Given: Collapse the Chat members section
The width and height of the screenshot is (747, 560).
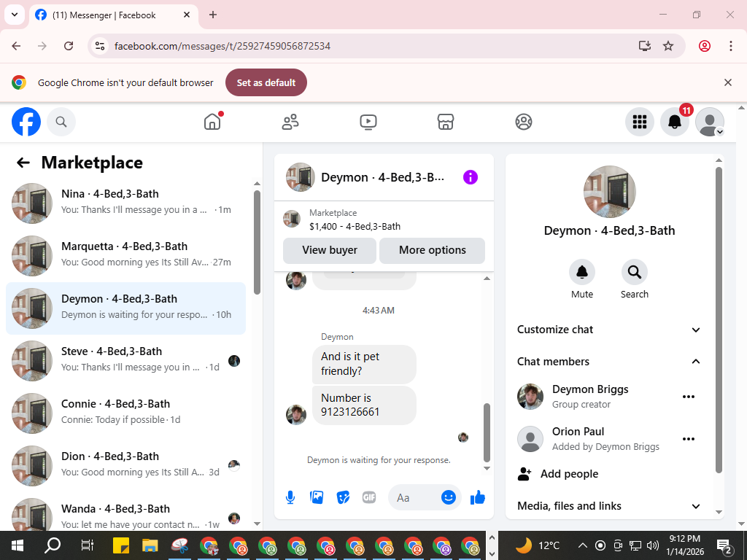Looking at the screenshot, I should [609, 362].
